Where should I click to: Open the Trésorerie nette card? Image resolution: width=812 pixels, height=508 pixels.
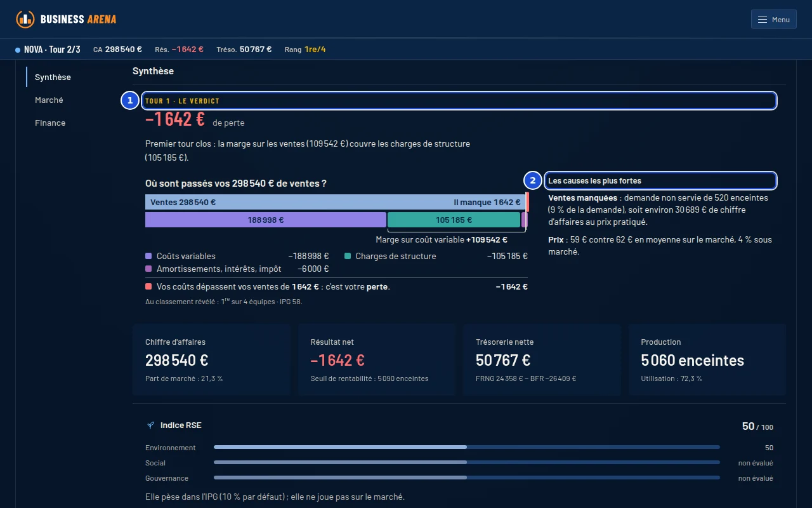pos(542,360)
